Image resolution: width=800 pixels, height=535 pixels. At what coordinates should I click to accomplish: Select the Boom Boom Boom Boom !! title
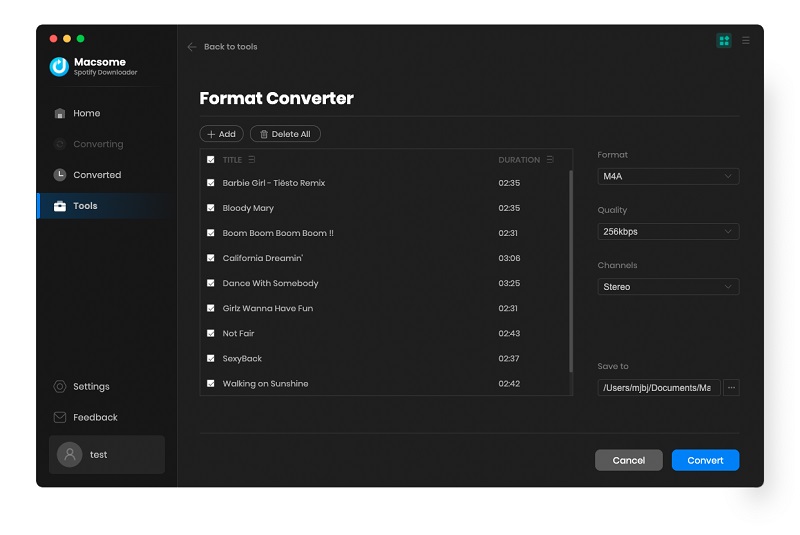click(x=278, y=233)
